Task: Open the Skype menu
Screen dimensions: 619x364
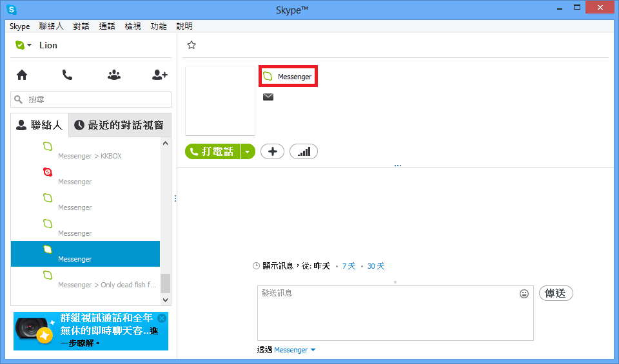Action: point(20,26)
